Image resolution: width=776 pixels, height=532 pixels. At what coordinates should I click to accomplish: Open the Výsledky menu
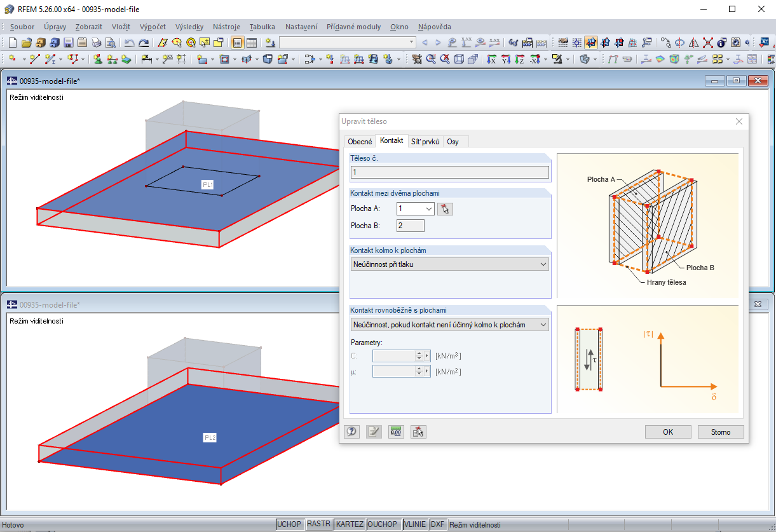coord(189,27)
